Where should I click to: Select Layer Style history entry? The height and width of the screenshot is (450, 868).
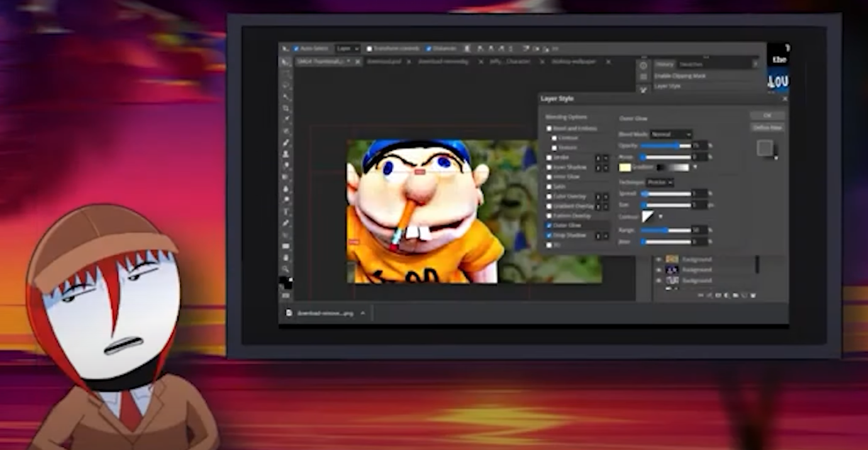[668, 86]
